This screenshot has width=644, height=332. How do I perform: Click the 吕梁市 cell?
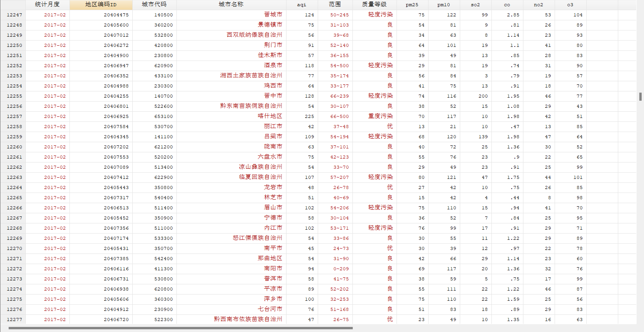pyautogui.click(x=231, y=137)
